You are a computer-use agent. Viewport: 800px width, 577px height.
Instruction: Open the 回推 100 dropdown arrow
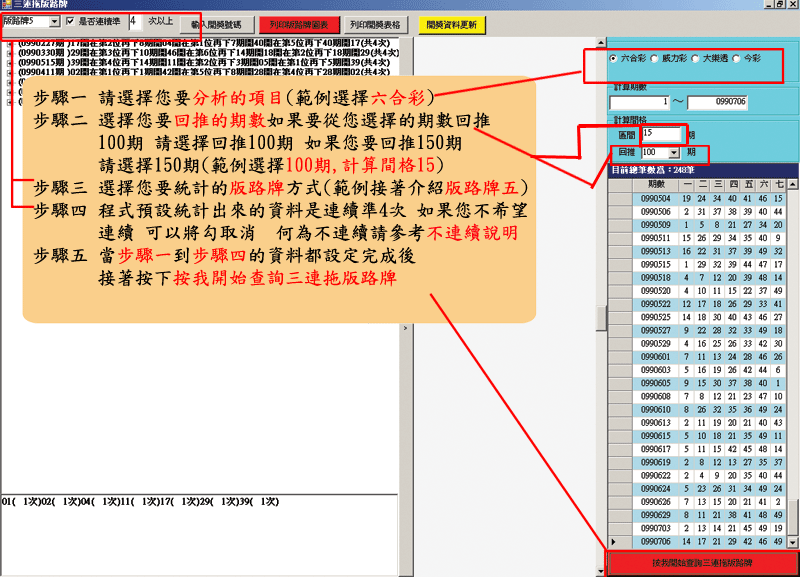(675, 152)
